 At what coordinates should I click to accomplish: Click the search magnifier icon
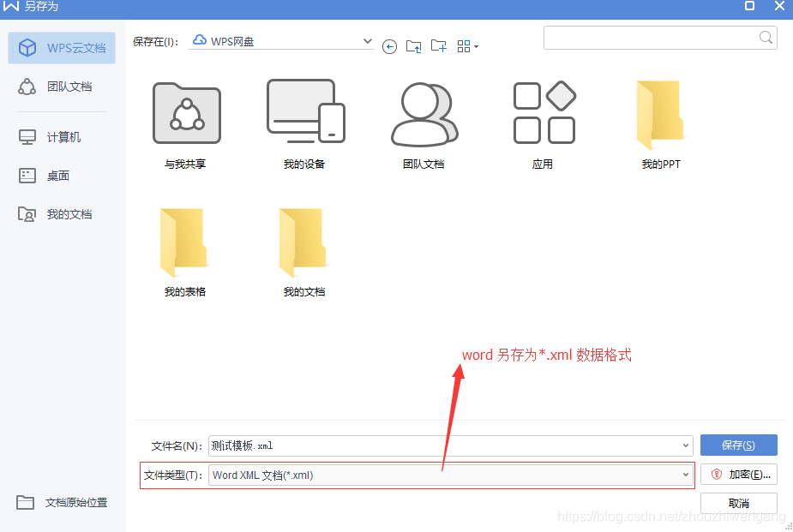coord(766,38)
